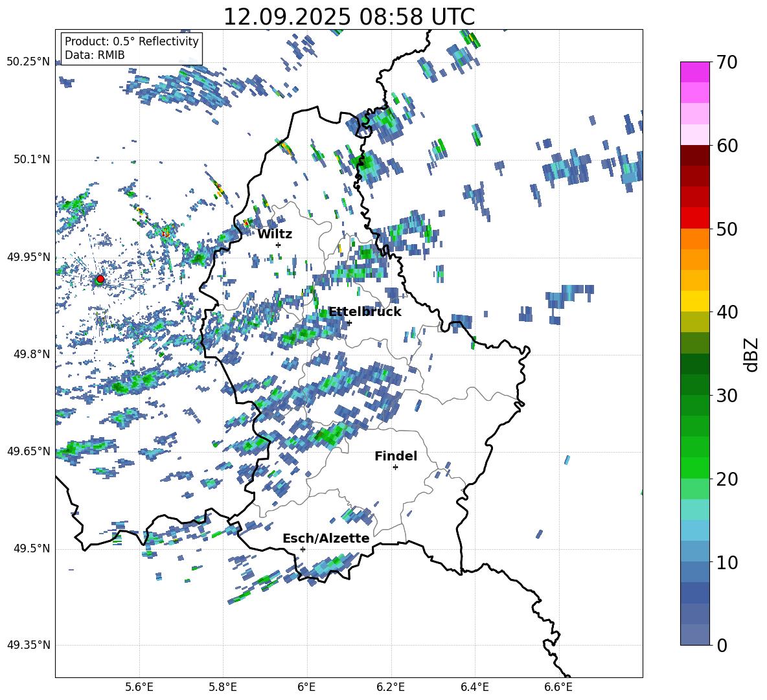
Task: Click the 49.95°N latitude label
Action: 29,256
